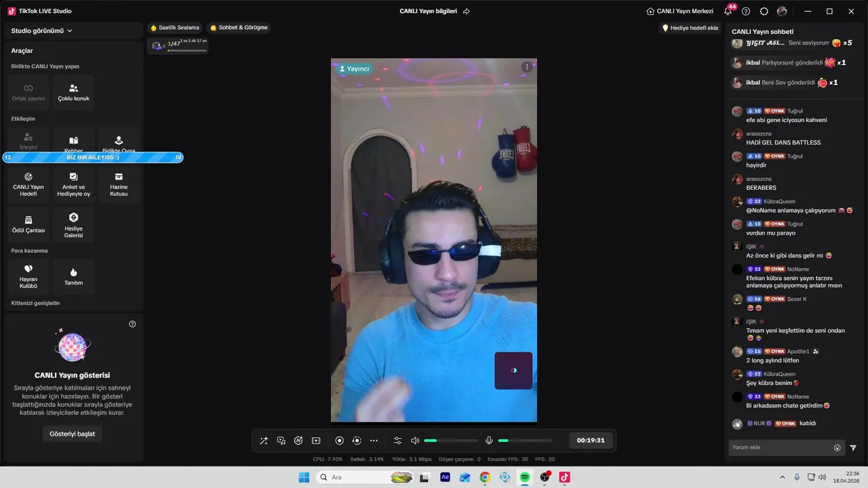Click the viewer count 1/47 indicator
The height and width of the screenshot is (488, 868).
coord(178,45)
